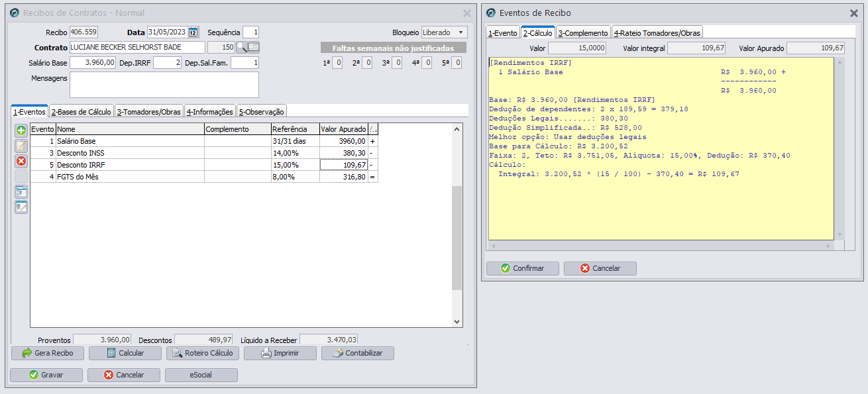Click the Nome column header
Viewport: 868px width, 394px height.
130,129
